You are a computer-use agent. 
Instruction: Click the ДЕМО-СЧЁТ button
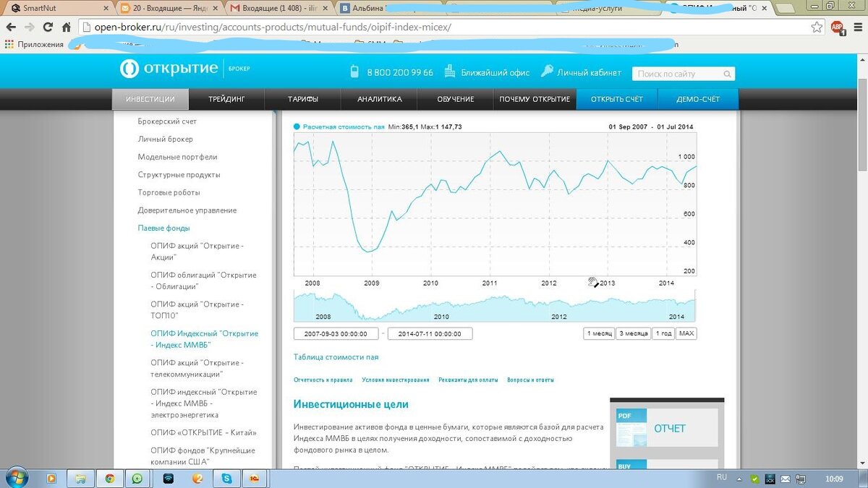pos(698,99)
